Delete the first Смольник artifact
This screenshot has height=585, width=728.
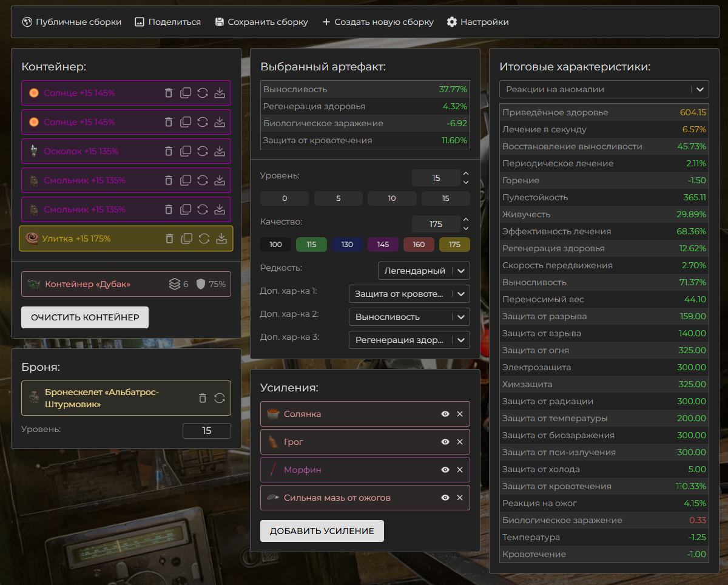[x=169, y=180]
